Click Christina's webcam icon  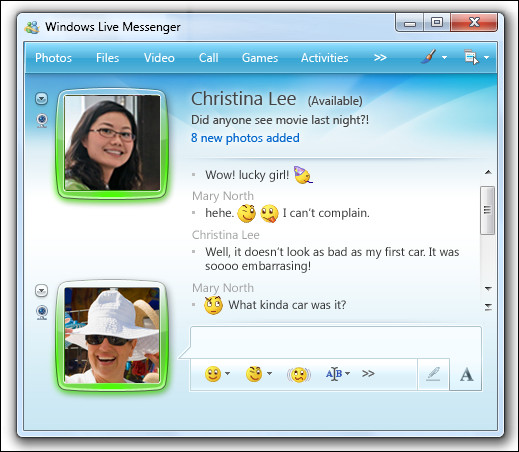point(42,120)
